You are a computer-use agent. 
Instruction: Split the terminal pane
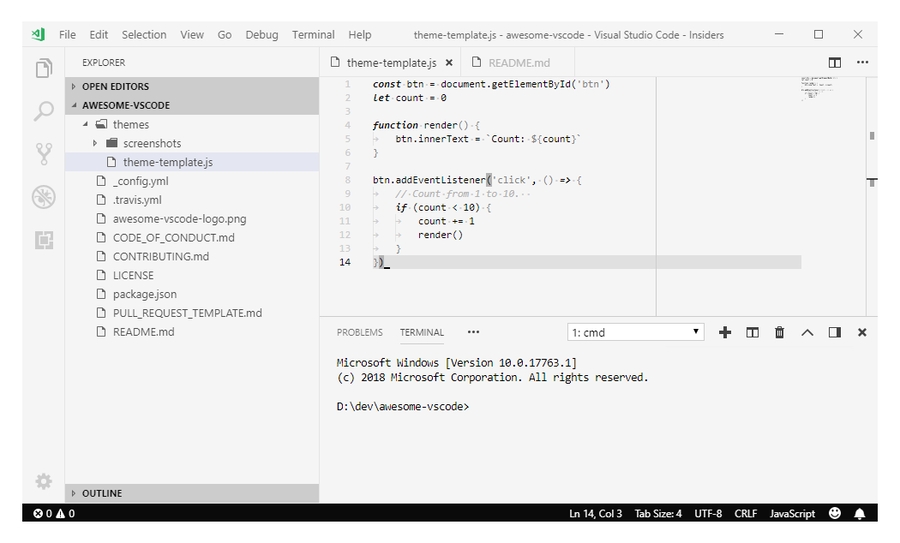click(752, 332)
